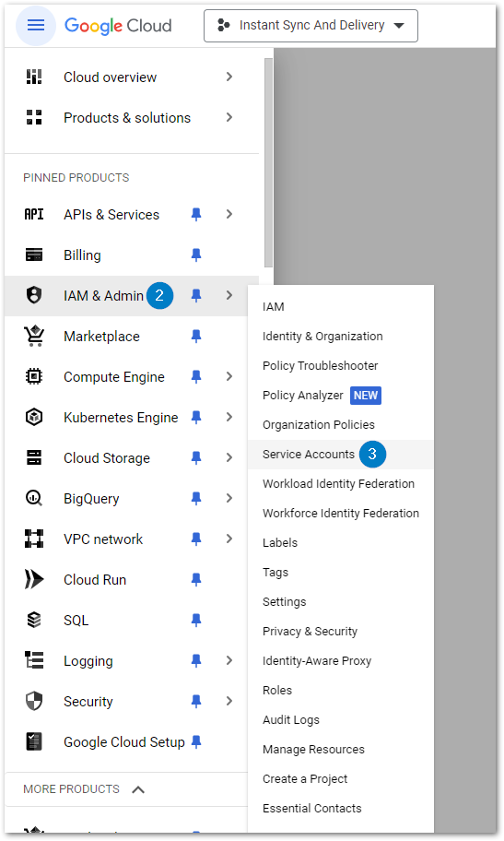Unpin SQL via its pin icon
Viewport: 504px width, 841px height.
click(196, 620)
